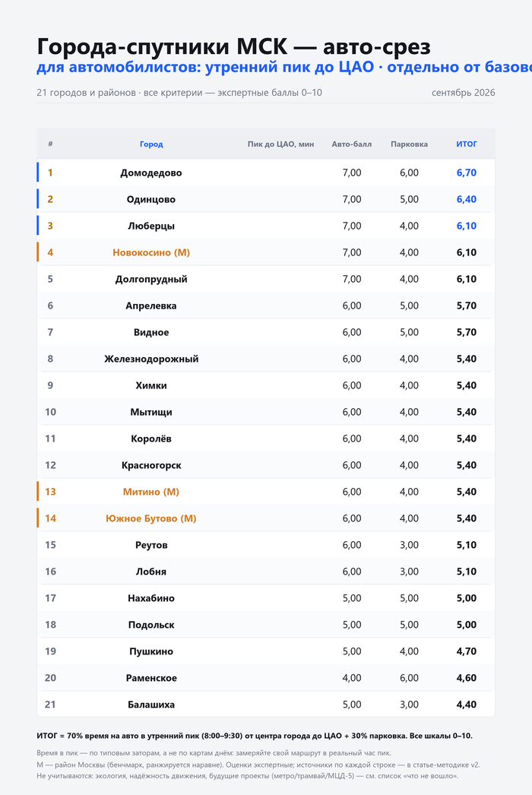Click the Подольск city name

point(151,625)
